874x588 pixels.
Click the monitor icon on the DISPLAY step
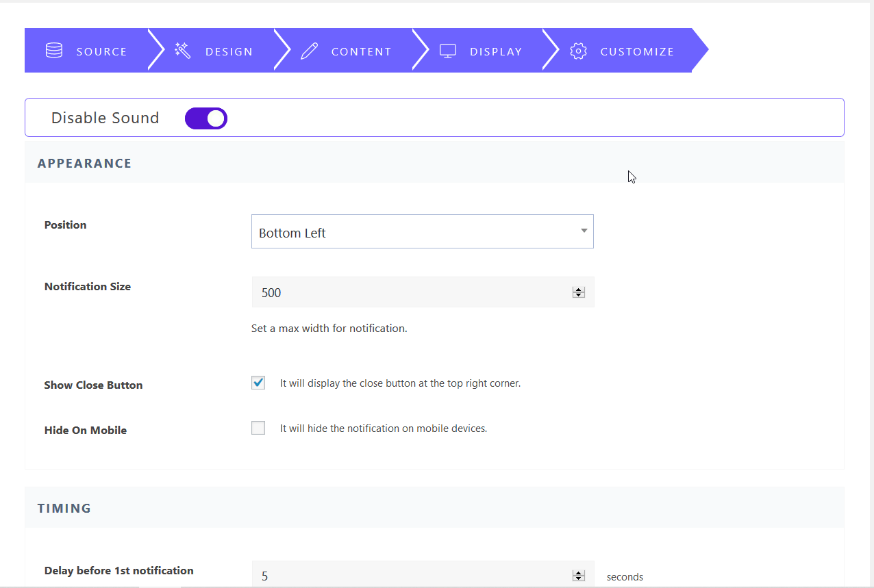click(x=448, y=50)
